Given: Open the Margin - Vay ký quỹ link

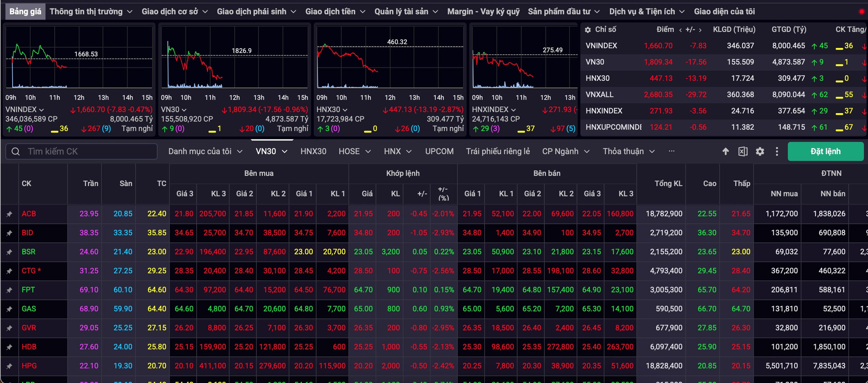Looking at the screenshot, I should click(x=483, y=11).
